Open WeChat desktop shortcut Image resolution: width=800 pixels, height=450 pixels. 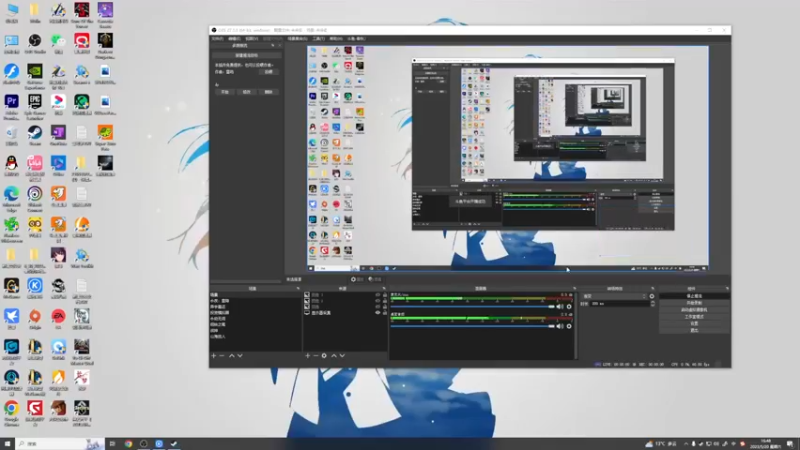pos(58,44)
